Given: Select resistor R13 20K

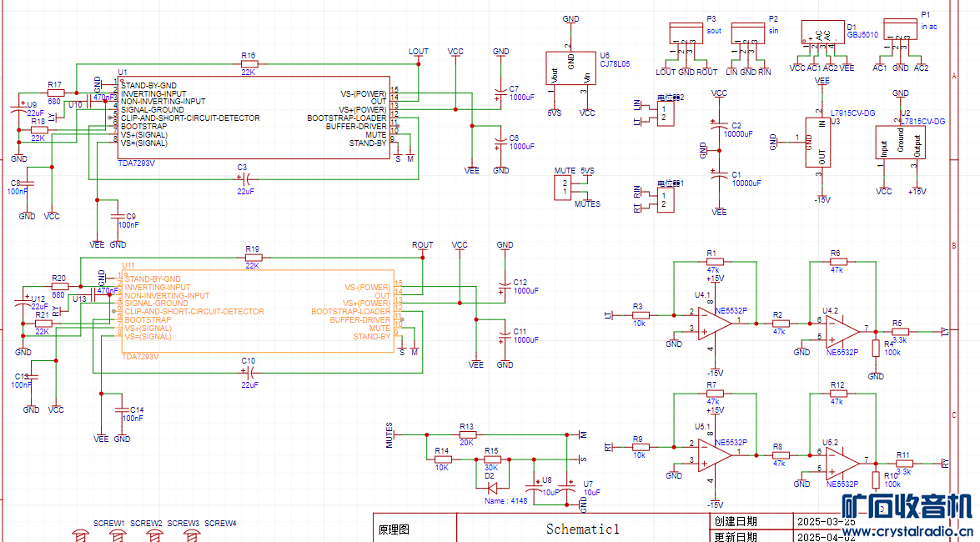Looking at the screenshot, I should (467, 434).
